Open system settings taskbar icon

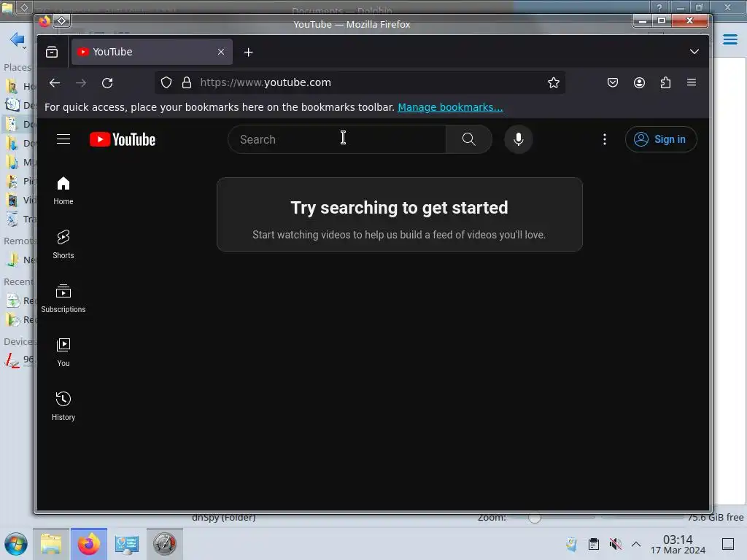click(127, 544)
